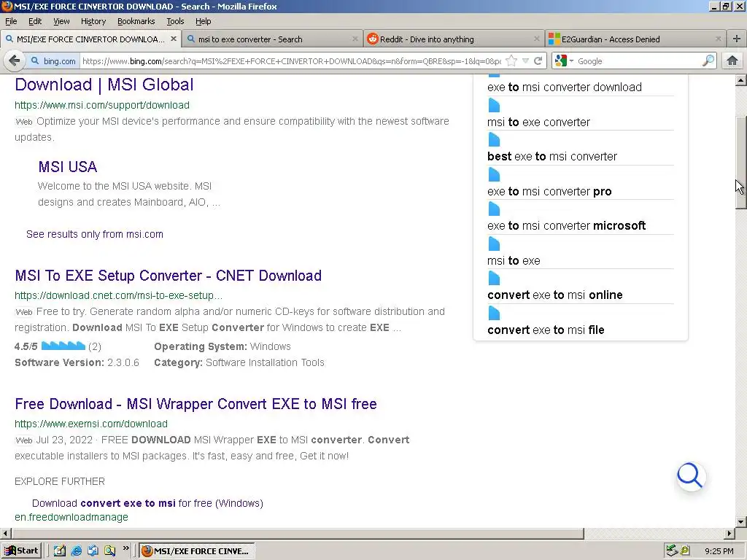Click the third quick launch icon after Internet Explorer
This screenshot has width=747, height=560.
coord(93,551)
